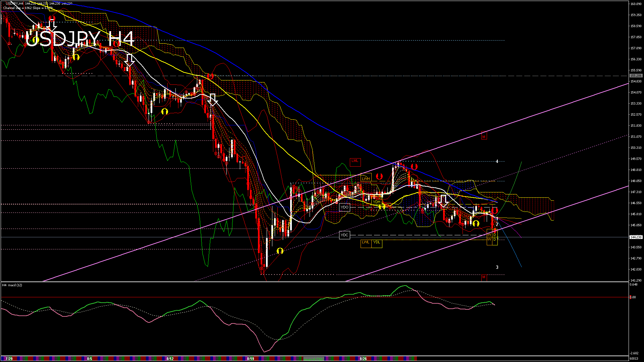Click the gray 155.206 price level tag

(x=636, y=76)
